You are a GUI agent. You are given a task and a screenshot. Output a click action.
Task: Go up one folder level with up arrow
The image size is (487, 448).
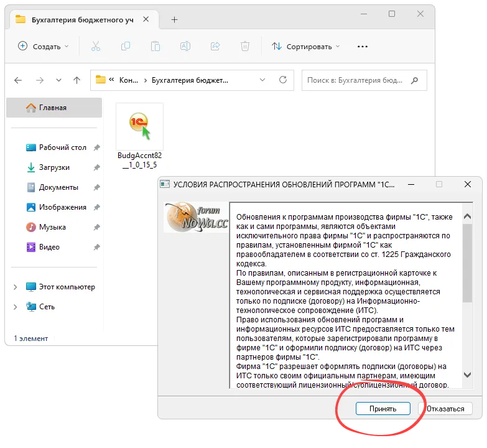[x=77, y=80]
